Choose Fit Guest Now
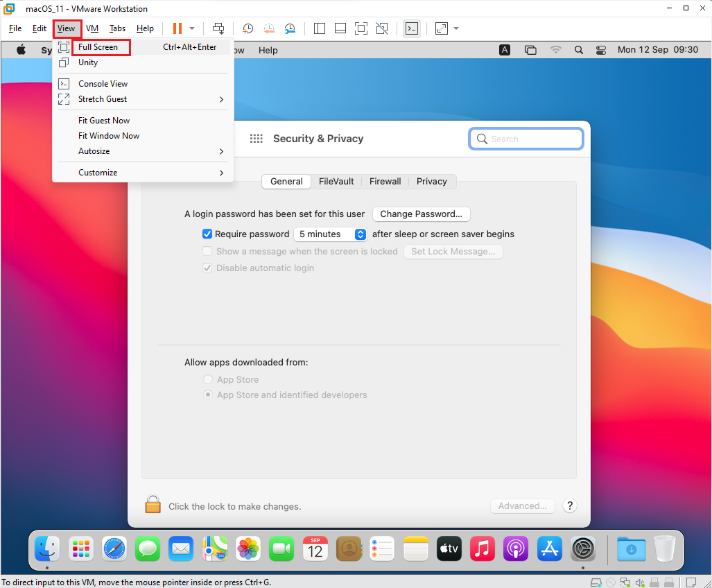 click(x=141, y=121)
